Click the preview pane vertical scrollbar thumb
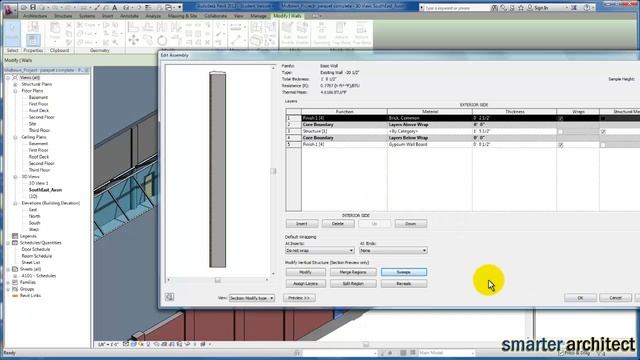This screenshot has width=640, height=360. (x=273, y=171)
